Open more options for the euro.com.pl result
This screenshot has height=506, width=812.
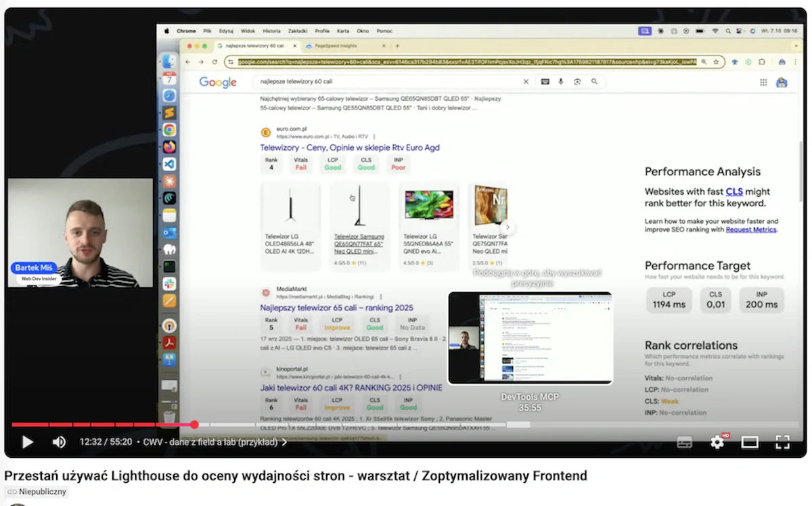tap(374, 137)
